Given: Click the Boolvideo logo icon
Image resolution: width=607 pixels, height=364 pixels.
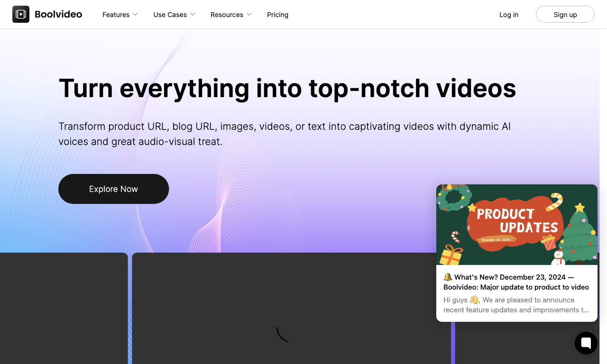Looking at the screenshot, I should point(21,14).
